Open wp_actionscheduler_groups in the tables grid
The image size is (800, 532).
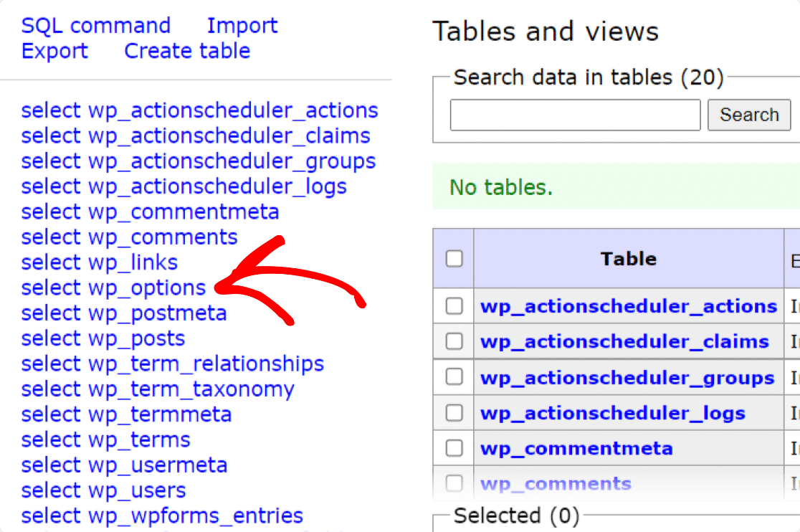pyautogui.click(x=627, y=378)
